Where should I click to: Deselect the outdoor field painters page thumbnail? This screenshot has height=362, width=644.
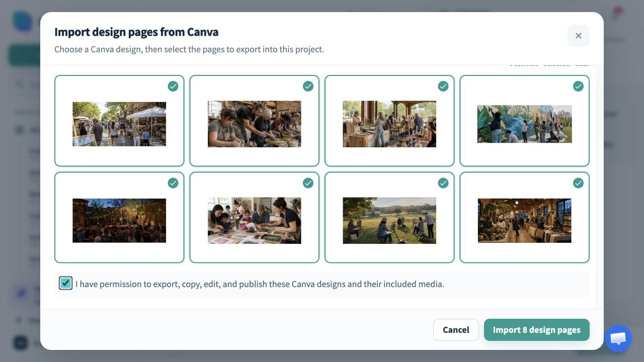[x=389, y=217]
